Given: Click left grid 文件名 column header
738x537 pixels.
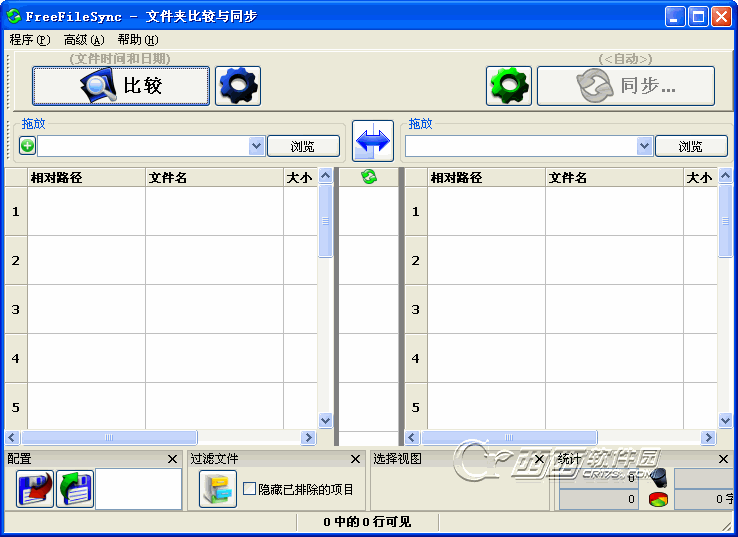Looking at the screenshot, I should [215, 177].
